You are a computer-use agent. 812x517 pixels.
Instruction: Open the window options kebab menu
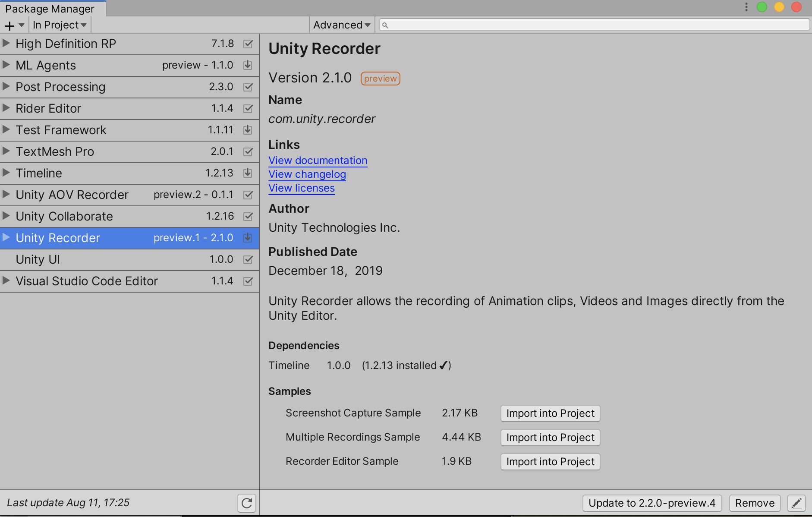[x=746, y=7]
